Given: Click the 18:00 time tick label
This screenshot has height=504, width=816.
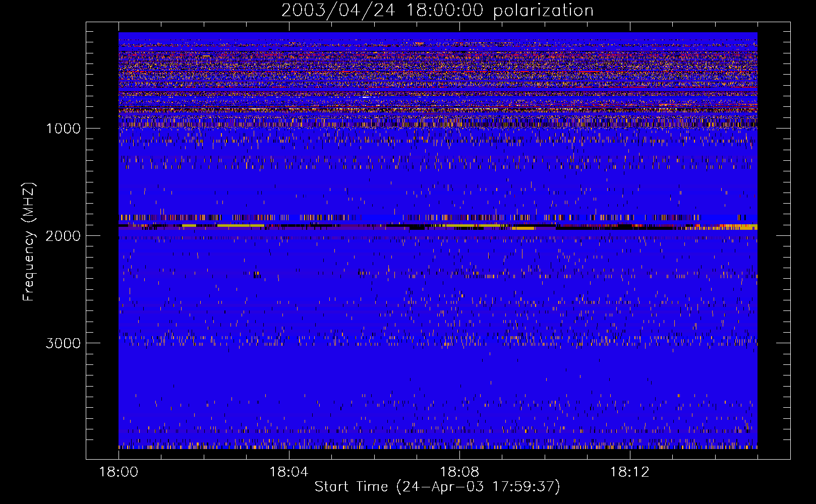Looking at the screenshot, I should coord(119,472).
